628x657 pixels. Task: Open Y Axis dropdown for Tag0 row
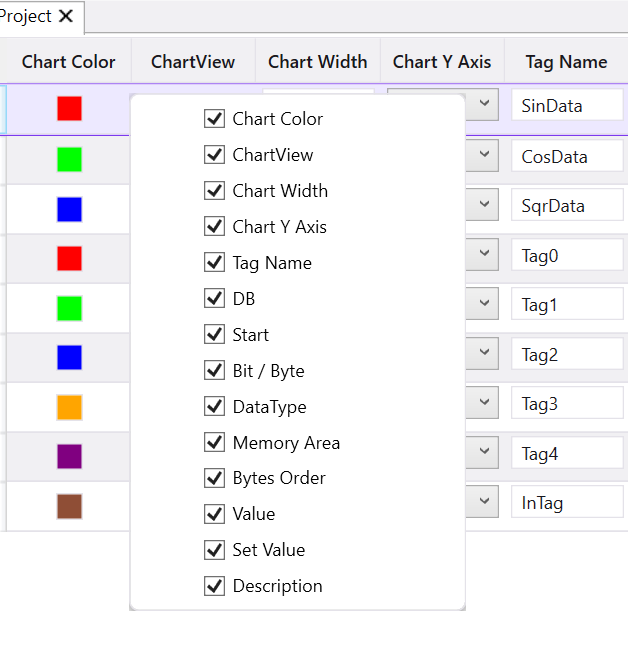click(x=484, y=254)
